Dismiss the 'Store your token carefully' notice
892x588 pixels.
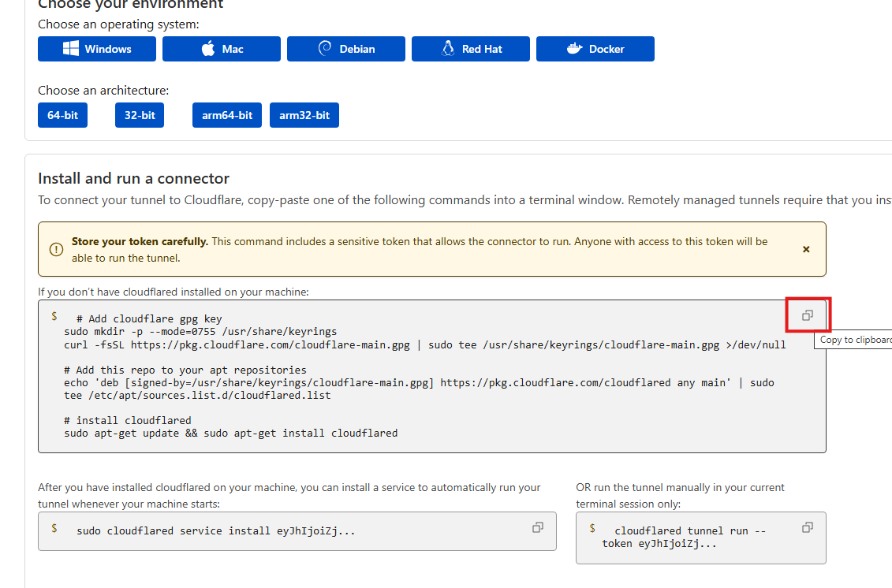pyautogui.click(x=806, y=249)
